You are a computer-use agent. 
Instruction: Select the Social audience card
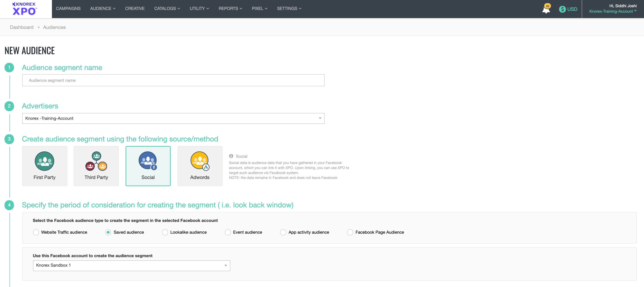tap(148, 166)
